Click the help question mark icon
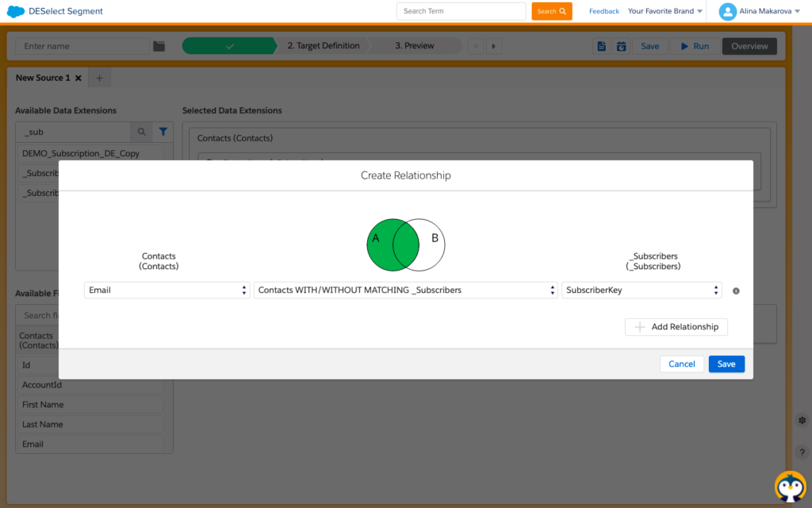812x508 pixels. coord(802,452)
